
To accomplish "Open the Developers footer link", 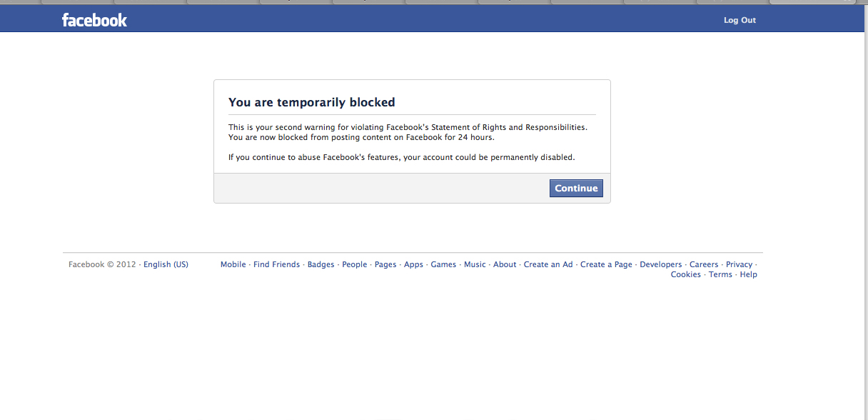I will pyautogui.click(x=660, y=264).
